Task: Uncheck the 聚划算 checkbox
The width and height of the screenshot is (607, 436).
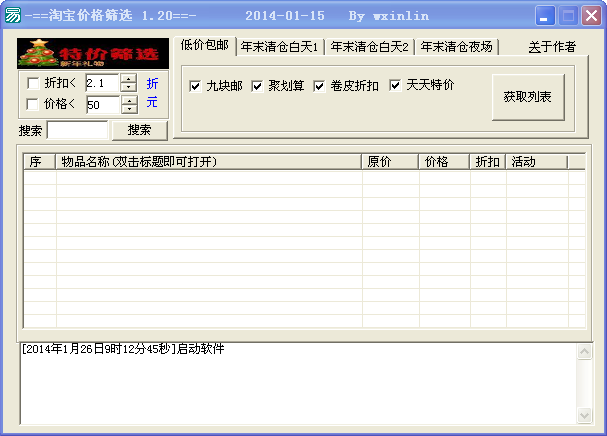Action: [257, 86]
